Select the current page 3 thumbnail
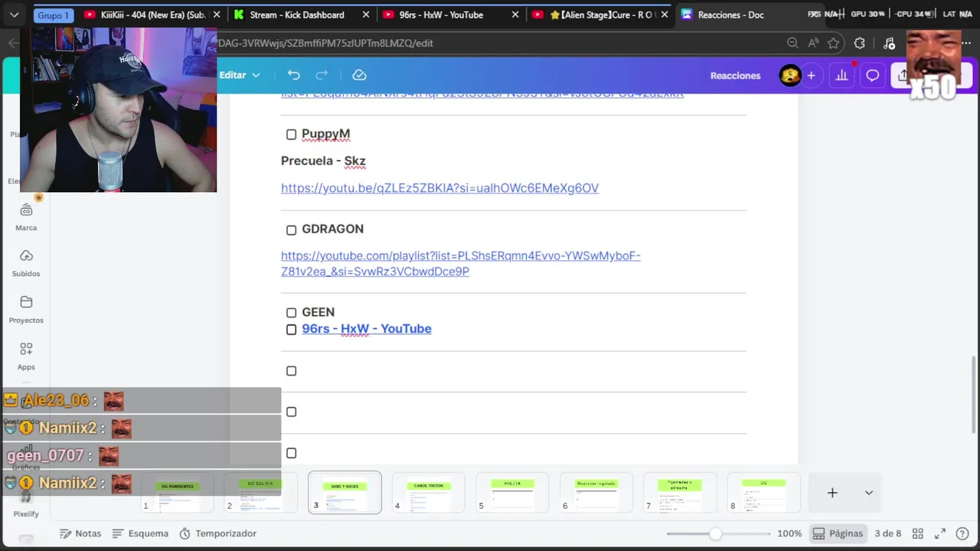 click(x=345, y=493)
